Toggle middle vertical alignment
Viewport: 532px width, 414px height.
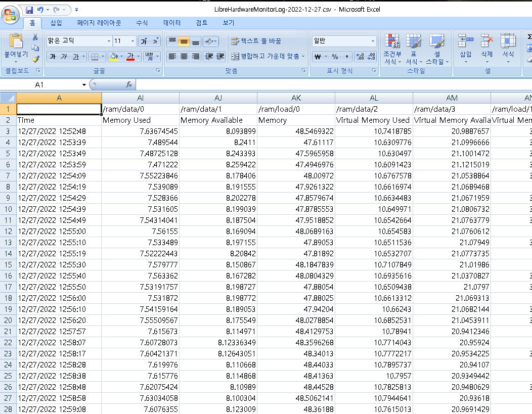184,41
